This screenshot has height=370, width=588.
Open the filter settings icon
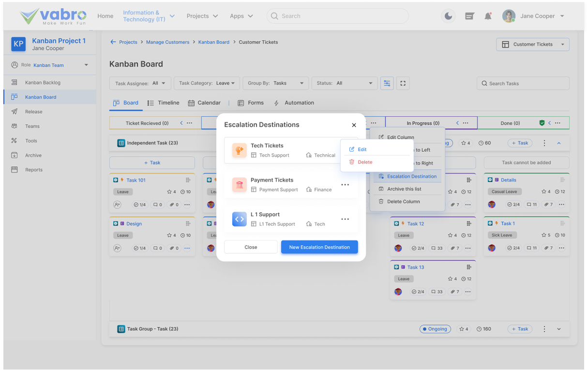(x=387, y=83)
